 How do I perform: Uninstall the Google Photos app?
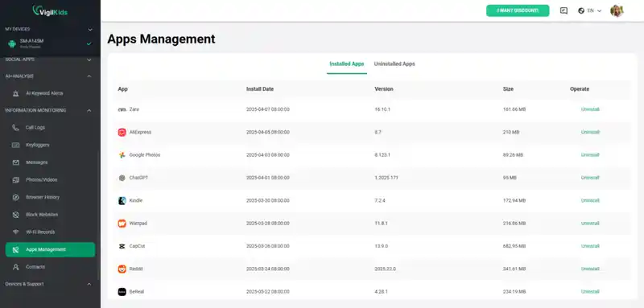(590, 155)
